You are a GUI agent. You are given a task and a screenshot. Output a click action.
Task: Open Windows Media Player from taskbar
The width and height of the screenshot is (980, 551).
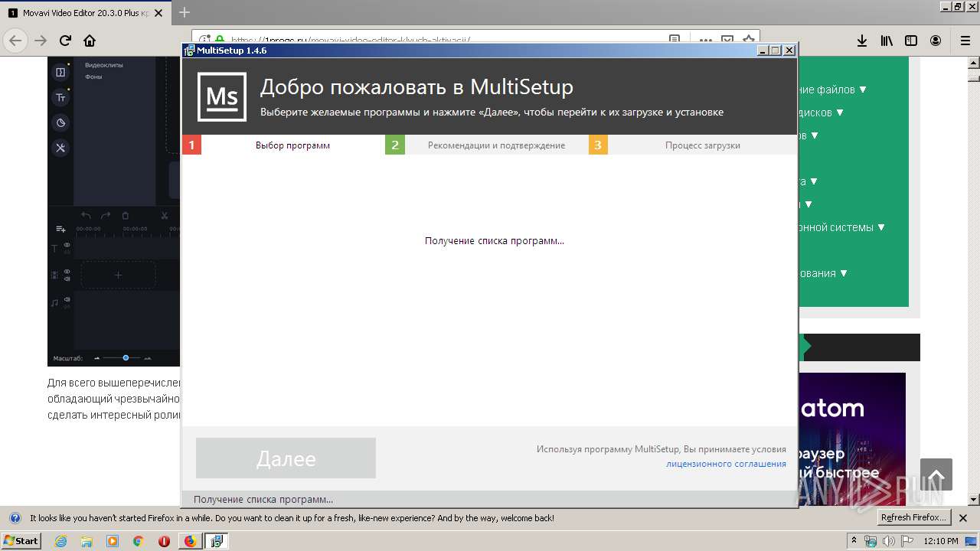pyautogui.click(x=113, y=541)
